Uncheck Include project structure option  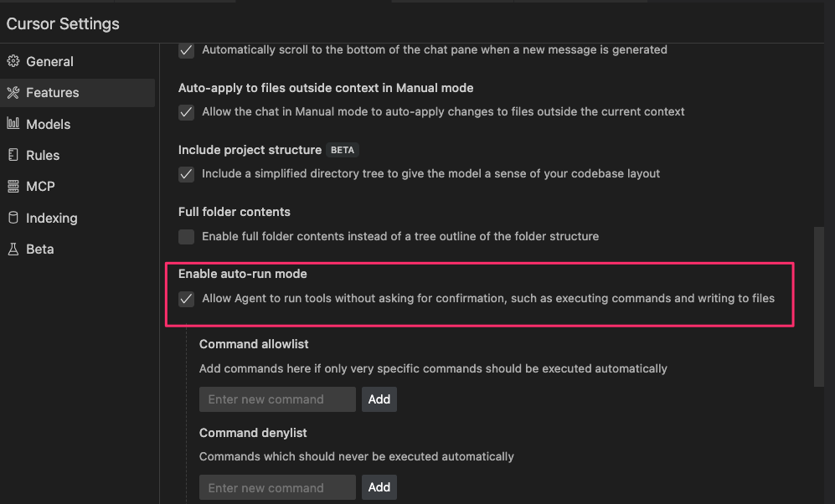[186, 174]
